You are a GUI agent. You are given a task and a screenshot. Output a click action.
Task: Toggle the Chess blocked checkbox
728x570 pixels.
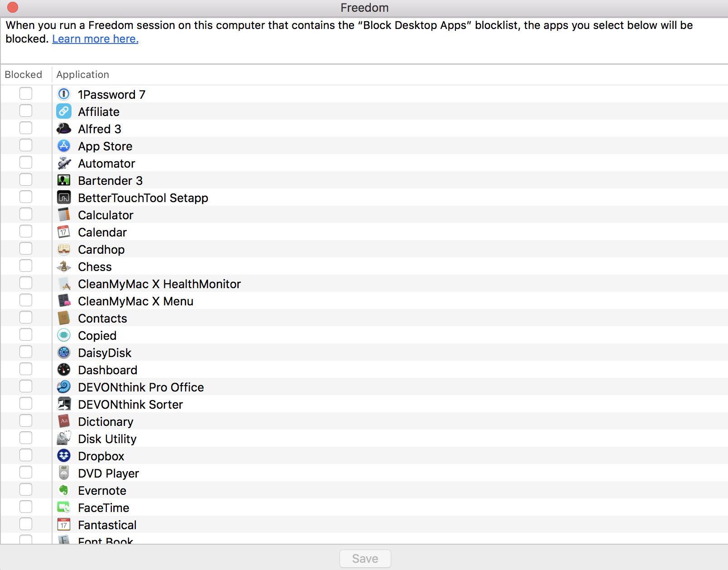tap(26, 266)
